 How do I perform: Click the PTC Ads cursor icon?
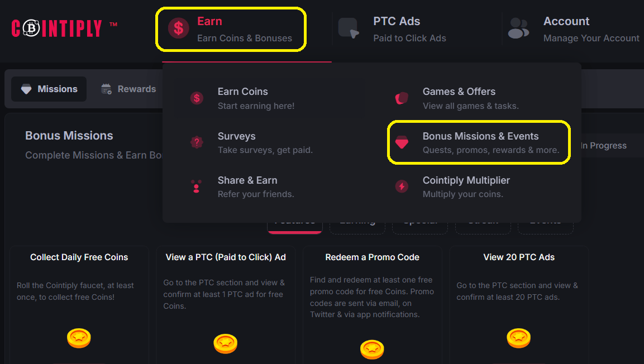pos(349,28)
